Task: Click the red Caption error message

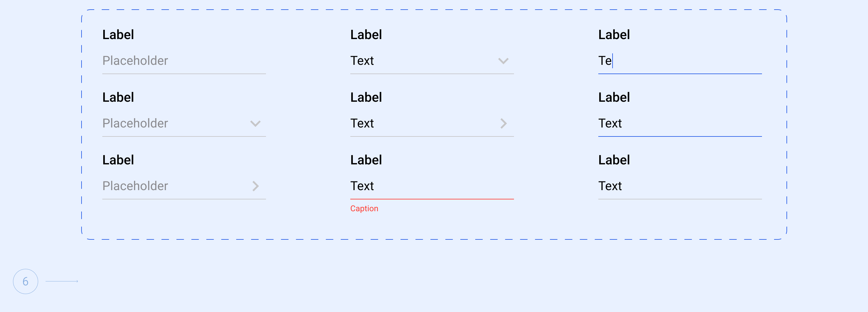Action: [x=364, y=208]
